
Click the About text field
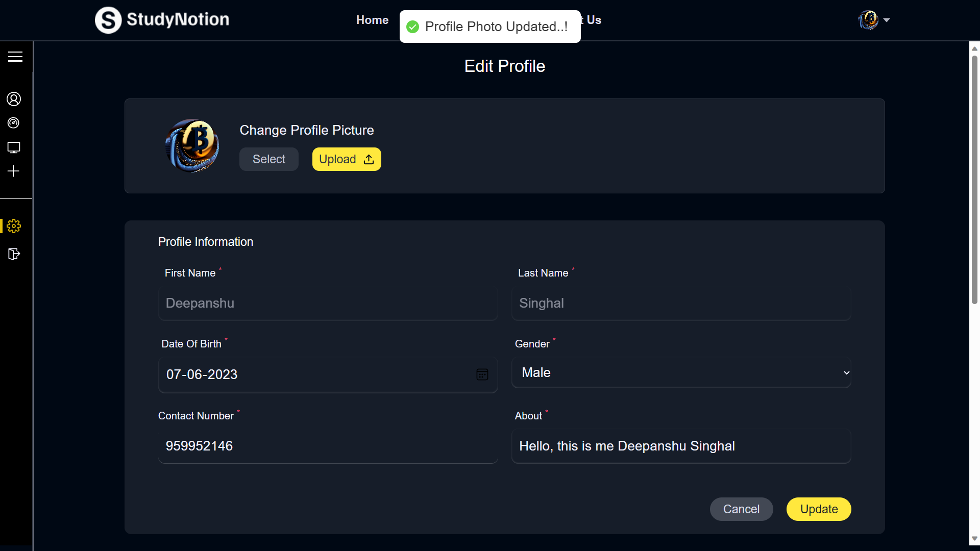click(x=681, y=446)
